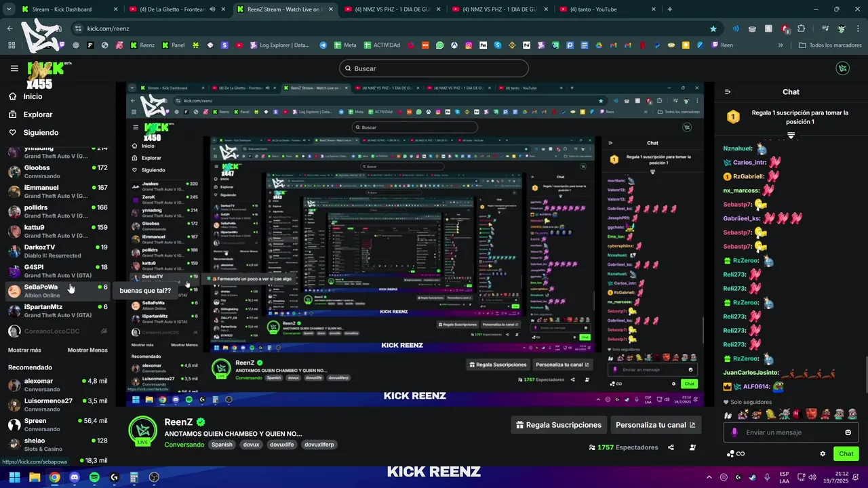Open volume control in system tray
This screenshot has height=488, width=868.
point(812,477)
